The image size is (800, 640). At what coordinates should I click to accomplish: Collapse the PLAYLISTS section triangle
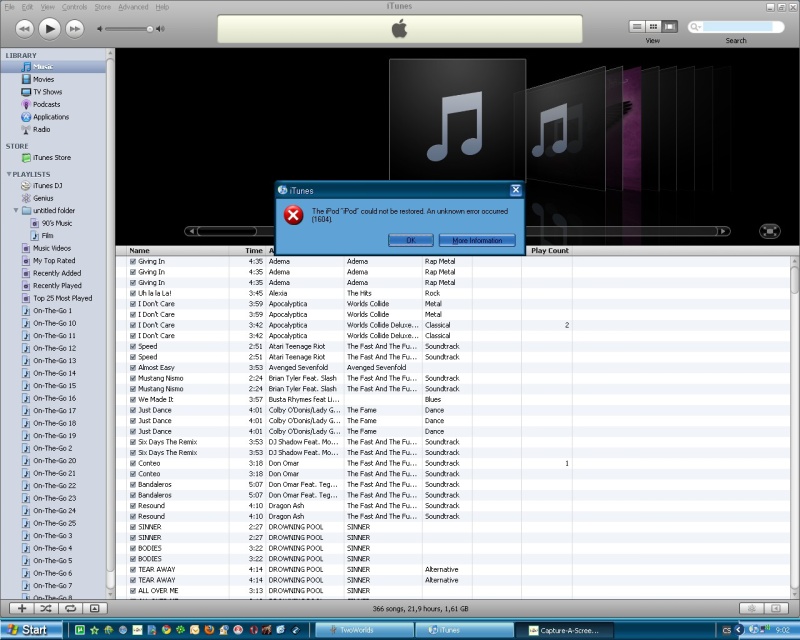pyautogui.click(x=9, y=174)
